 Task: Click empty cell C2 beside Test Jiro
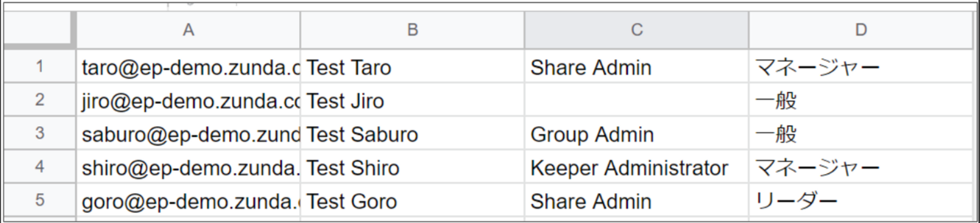tap(637, 100)
